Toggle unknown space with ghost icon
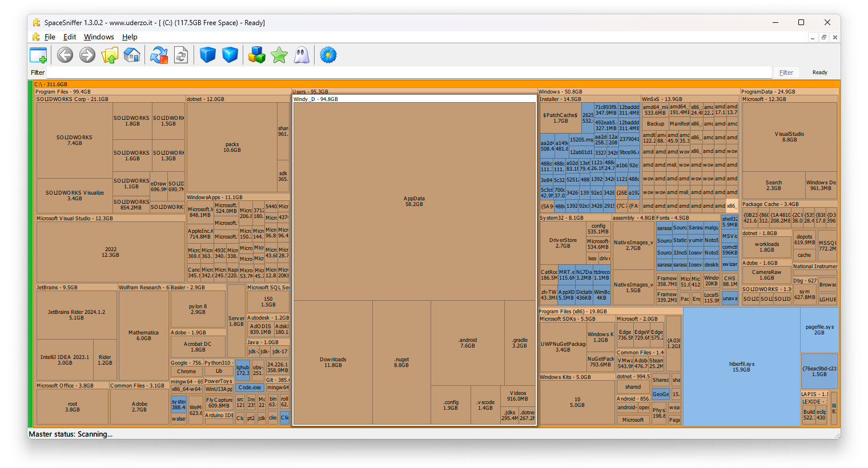The height and width of the screenshot is (468, 868). (x=302, y=55)
